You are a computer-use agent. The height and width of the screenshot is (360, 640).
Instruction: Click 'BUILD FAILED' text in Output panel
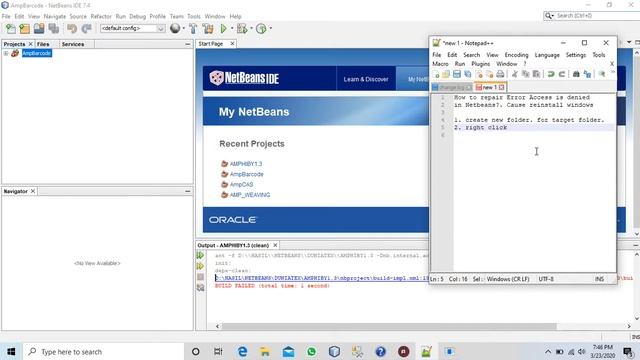[x=235, y=286]
